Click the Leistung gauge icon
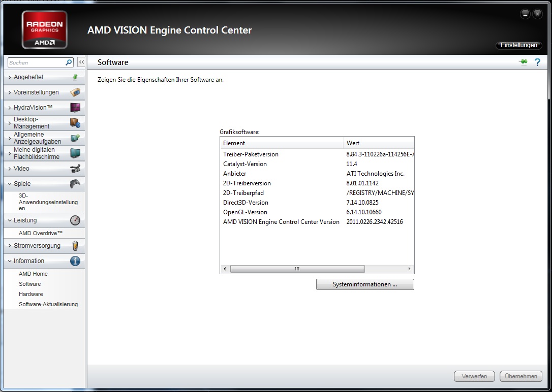Screen dimensions: 552x392 pos(75,220)
